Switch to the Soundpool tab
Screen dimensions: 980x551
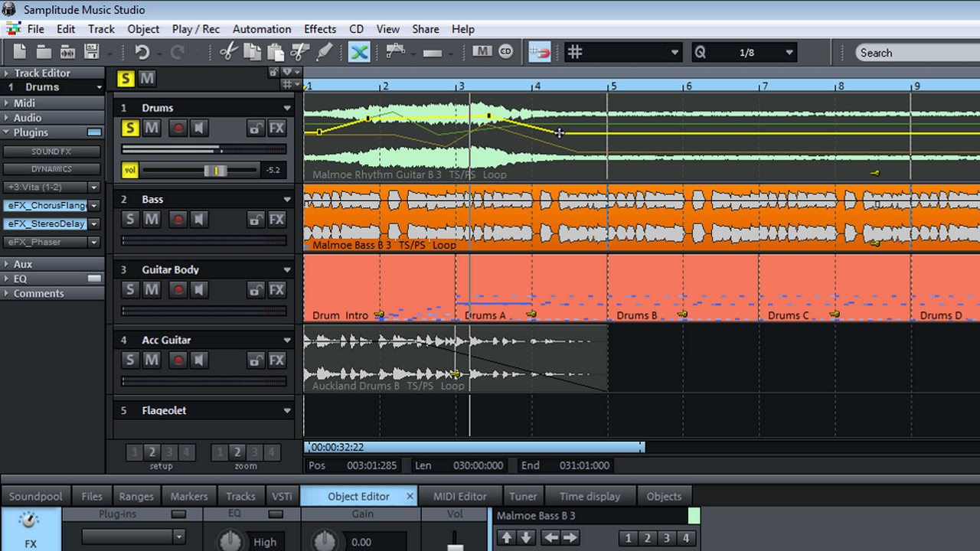36,496
